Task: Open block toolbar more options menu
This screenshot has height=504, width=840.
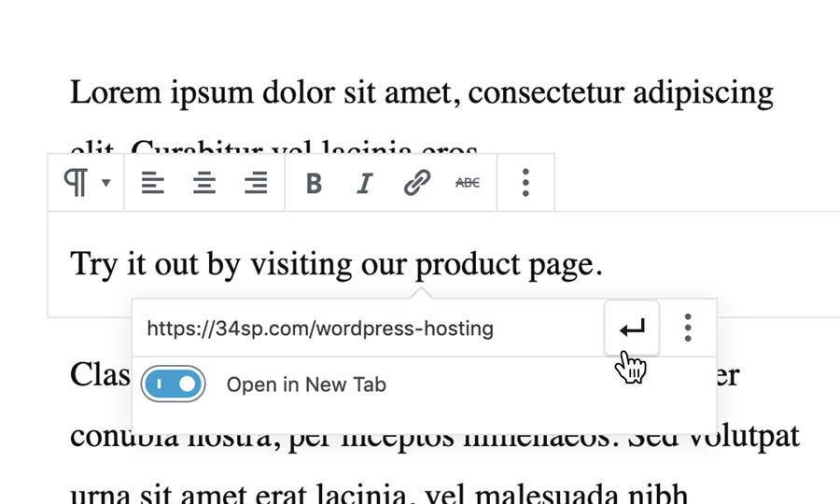Action: tap(525, 183)
